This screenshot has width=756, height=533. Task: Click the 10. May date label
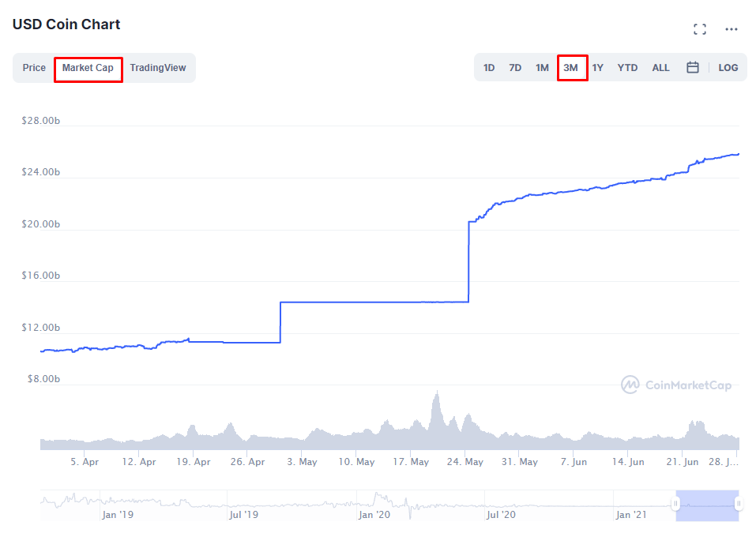(x=356, y=462)
